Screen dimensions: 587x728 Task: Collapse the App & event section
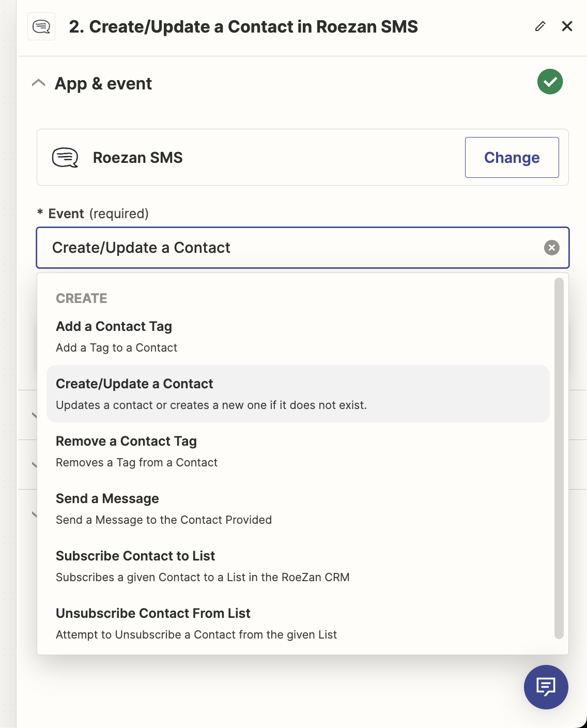39,83
